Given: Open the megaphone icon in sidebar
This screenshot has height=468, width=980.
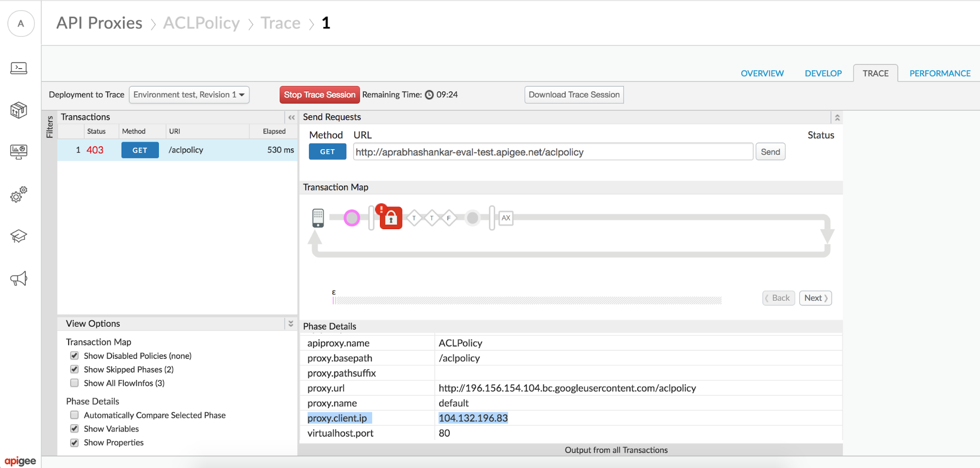Looking at the screenshot, I should tap(19, 279).
